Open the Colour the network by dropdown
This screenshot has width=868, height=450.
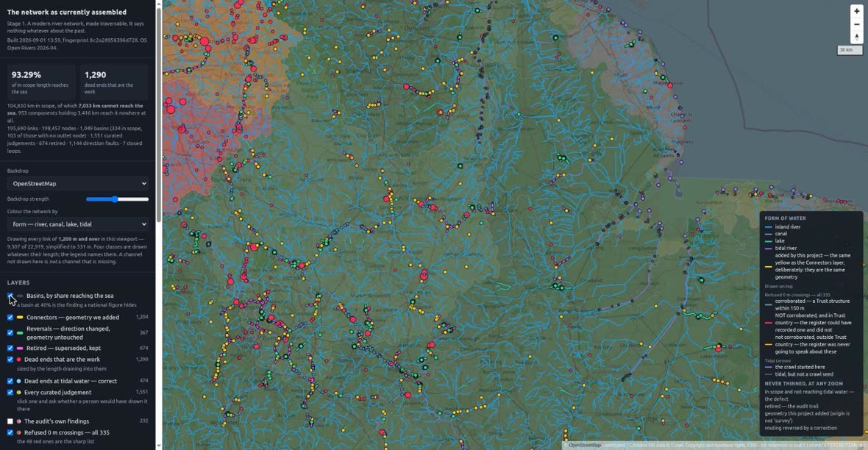[x=77, y=224]
